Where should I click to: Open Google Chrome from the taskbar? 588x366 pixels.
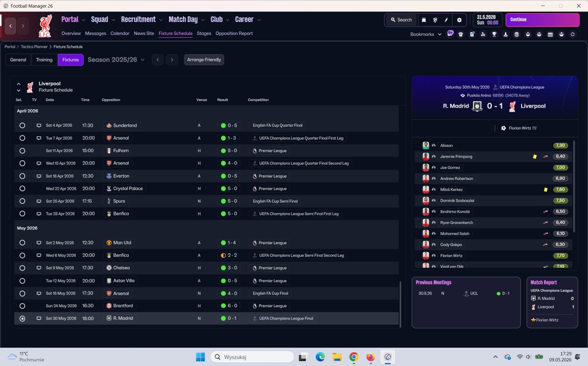pos(354,357)
